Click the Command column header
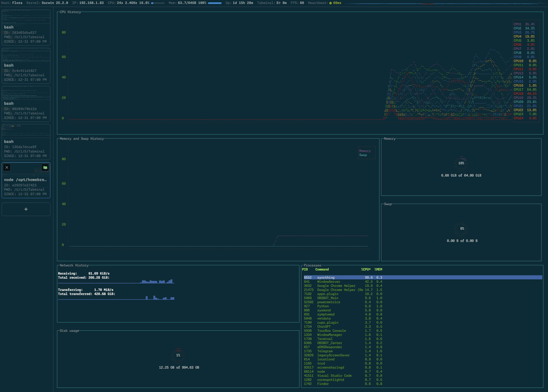Image resolution: width=548 pixels, height=392 pixels. click(x=322, y=269)
